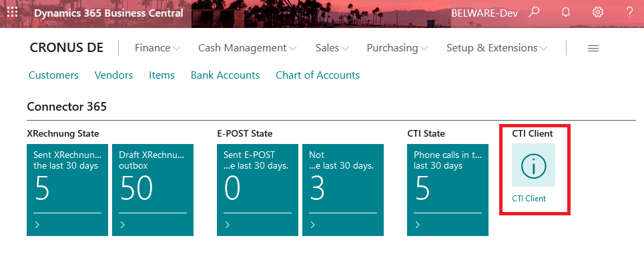Image resolution: width=644 pixels, height=256 pixels.
Task: Expand the Sales menu
Action: click(332, 48)
